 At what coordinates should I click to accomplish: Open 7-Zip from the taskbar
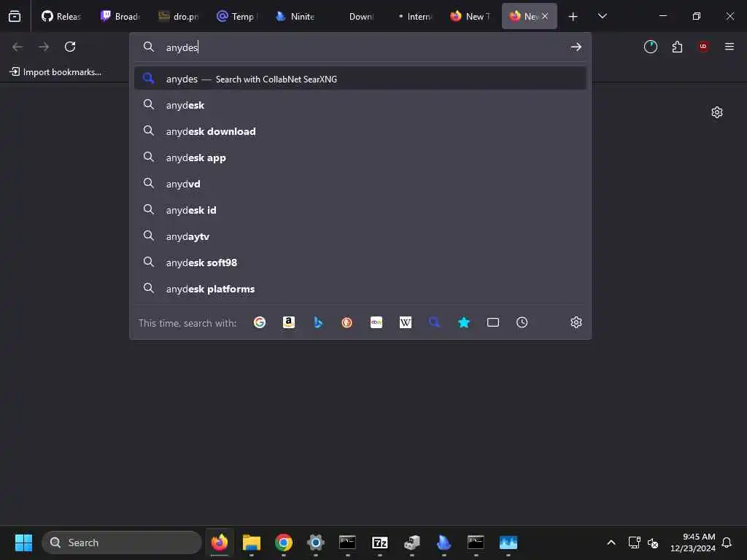(x=379, y=542)
